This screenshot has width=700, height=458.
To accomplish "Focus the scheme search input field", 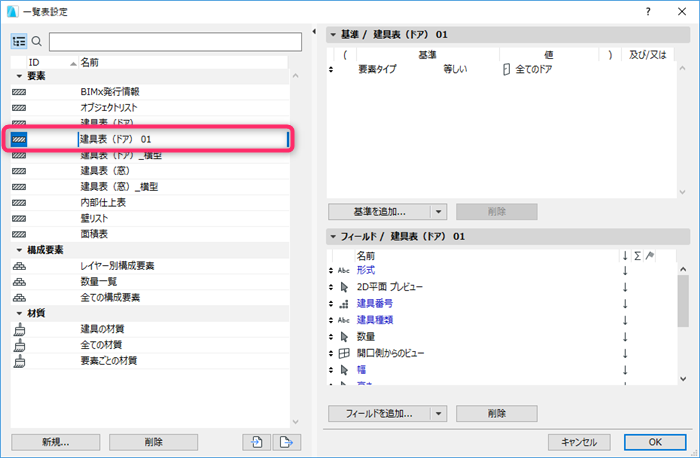I will coord(175,42).
